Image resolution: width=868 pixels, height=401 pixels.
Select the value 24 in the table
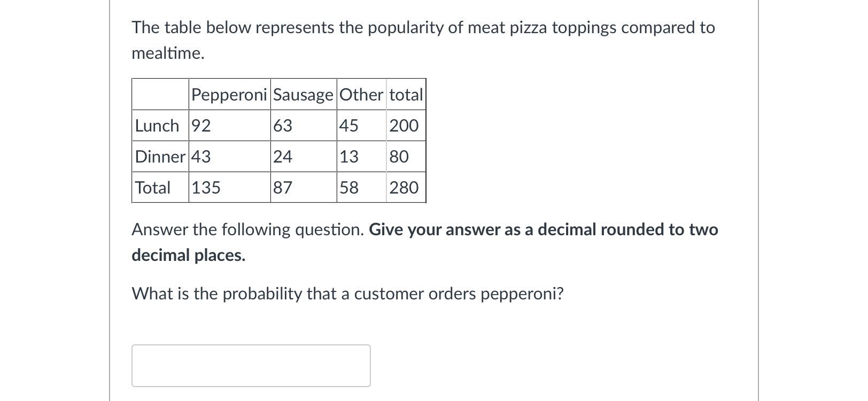tap(283, 157)
